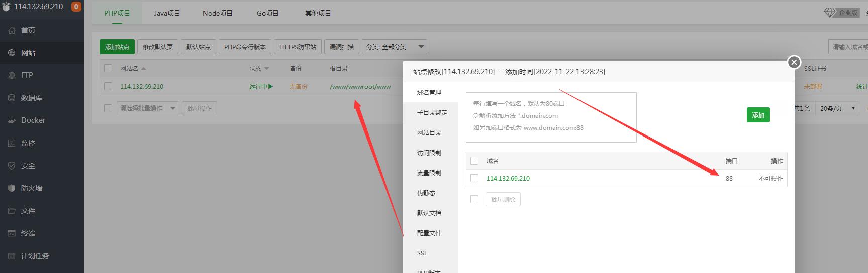Open the 20条/页 page size dropdown
This screenshot has height=273, width=868.
point(837,108)
